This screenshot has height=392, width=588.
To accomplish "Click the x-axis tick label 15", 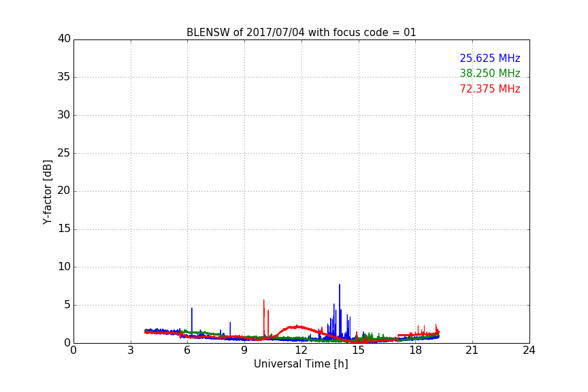I will pyautogui.click(x=358, y=350).
